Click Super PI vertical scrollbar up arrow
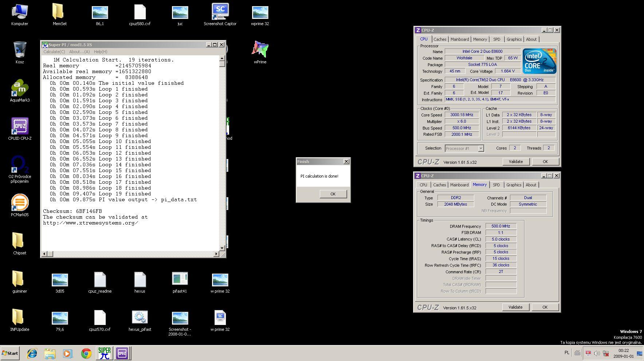The image size is (644, 361). (x=222, y=58)
